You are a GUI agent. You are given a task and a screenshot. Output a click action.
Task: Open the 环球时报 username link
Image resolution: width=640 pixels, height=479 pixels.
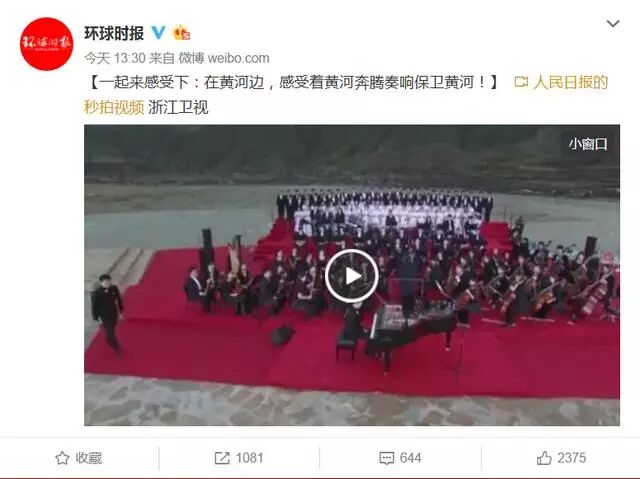point(114,33)
